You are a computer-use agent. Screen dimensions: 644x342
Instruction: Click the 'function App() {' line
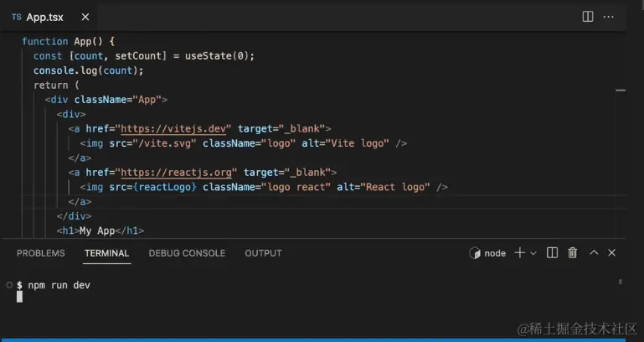tap(69, 42)
